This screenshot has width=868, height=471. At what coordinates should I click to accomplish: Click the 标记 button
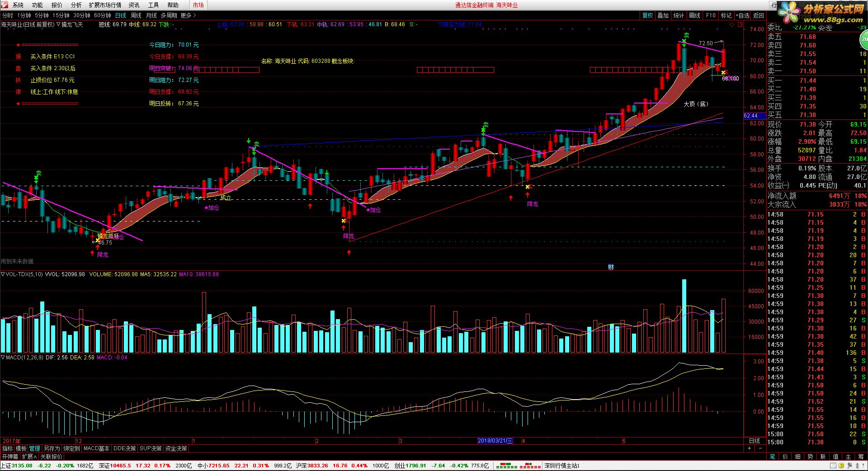pos(726,15)
